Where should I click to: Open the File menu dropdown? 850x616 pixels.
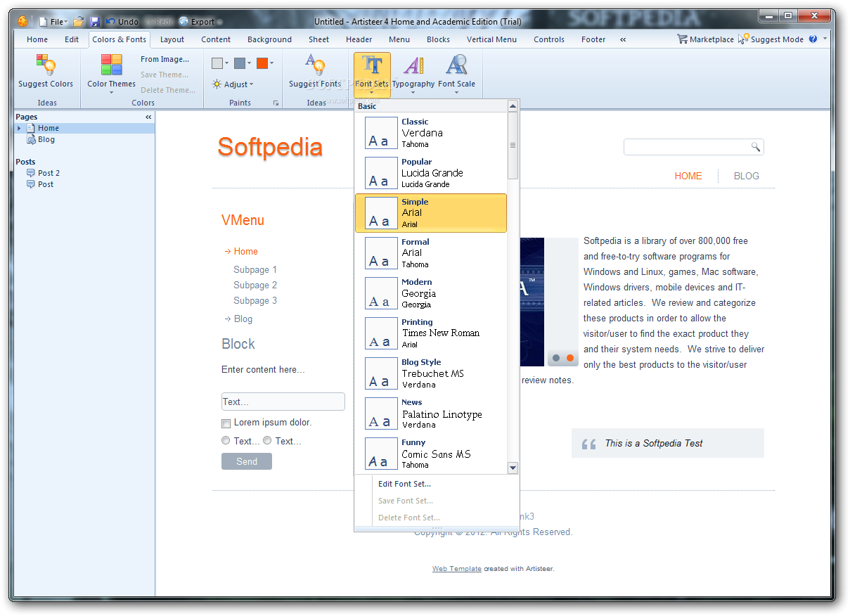(53, 22)
